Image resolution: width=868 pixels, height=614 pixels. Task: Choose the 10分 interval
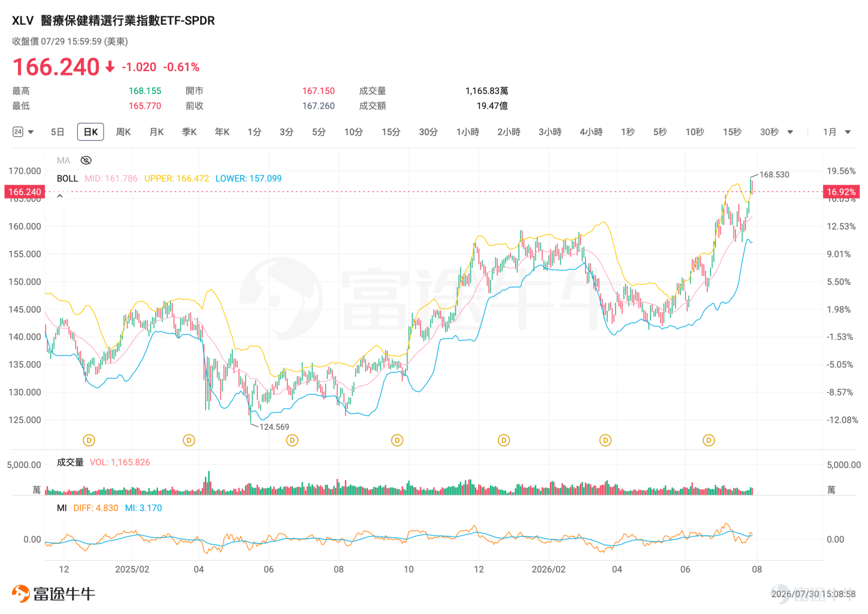354,132
